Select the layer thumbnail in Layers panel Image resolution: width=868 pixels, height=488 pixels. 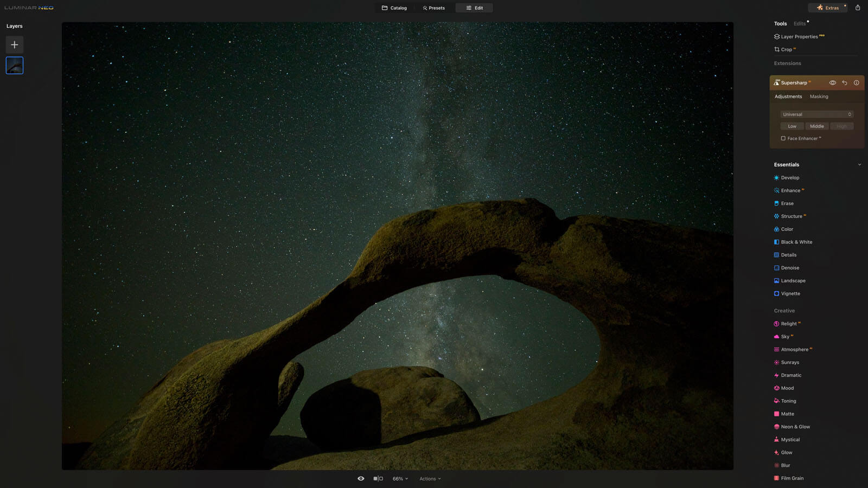[x=15, y=66]
